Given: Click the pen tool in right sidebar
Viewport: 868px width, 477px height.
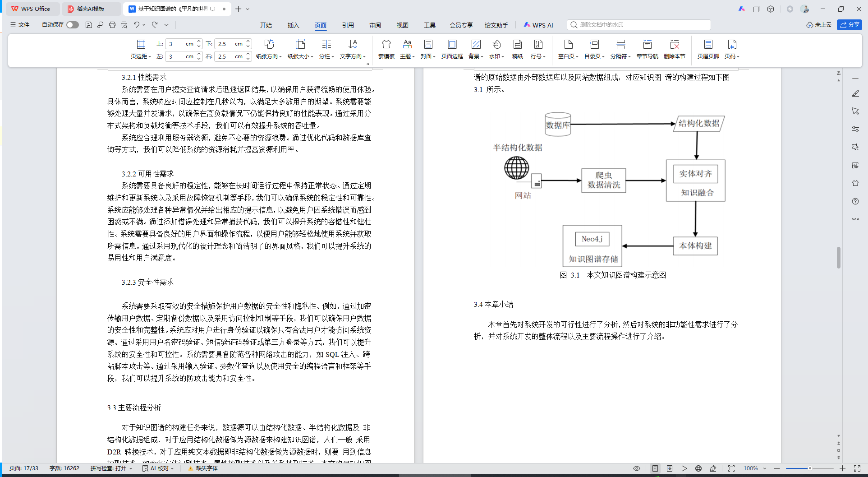Looking at the screenshot, I should 855,93.
